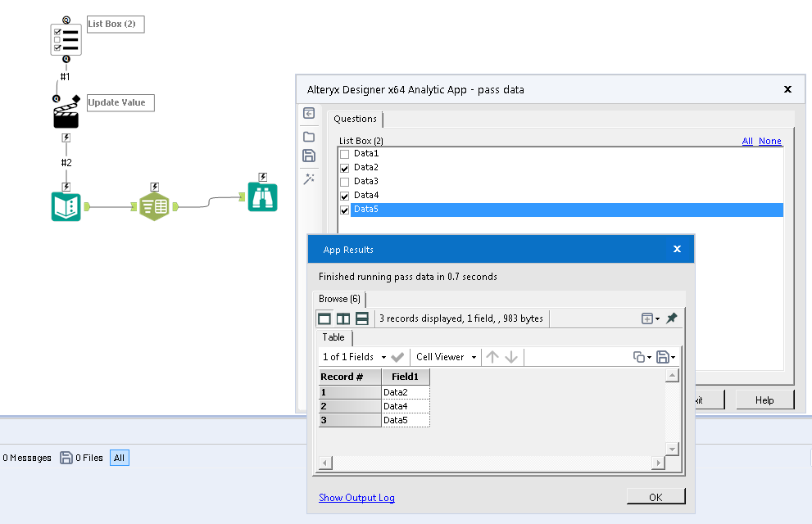Close the Analytic App window
Image resolution: width=812 pixels, height=524 pixels.
click(x=787, y=89)
